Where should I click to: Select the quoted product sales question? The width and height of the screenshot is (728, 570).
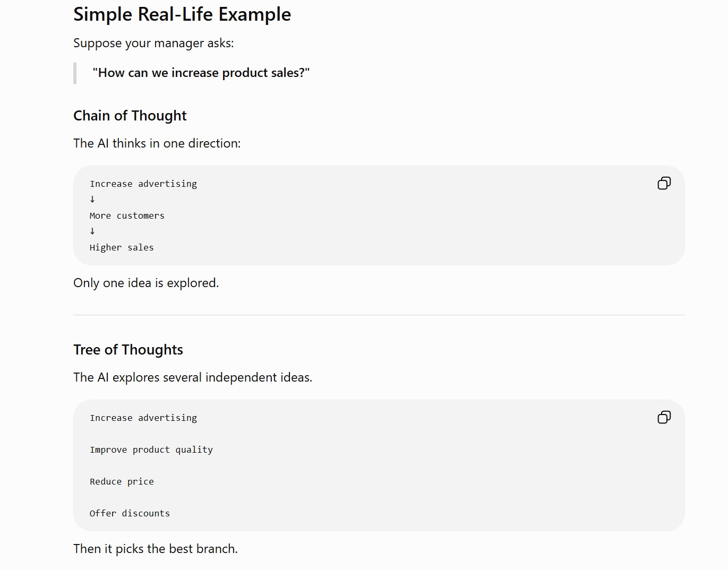(201, 73)
